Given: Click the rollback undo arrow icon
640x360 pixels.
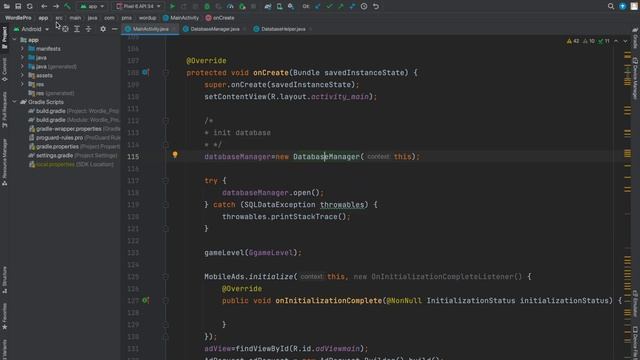Looking at the screenshot, I should (376, 7).
